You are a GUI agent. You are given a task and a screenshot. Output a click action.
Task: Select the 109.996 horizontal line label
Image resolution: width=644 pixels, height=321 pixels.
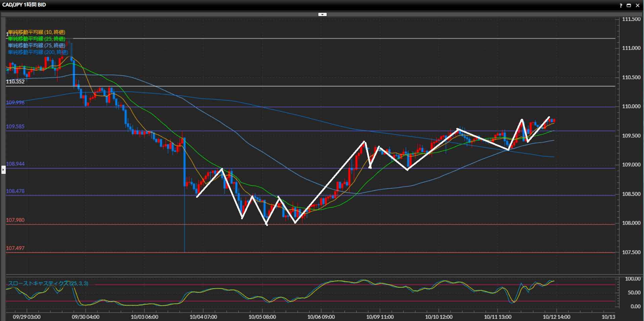click(15, 103)
